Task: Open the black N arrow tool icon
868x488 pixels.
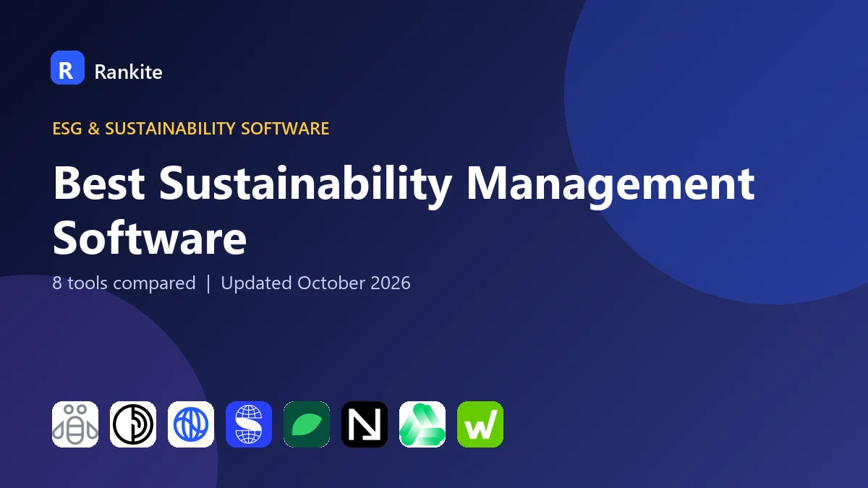Action: coord(365,424)
